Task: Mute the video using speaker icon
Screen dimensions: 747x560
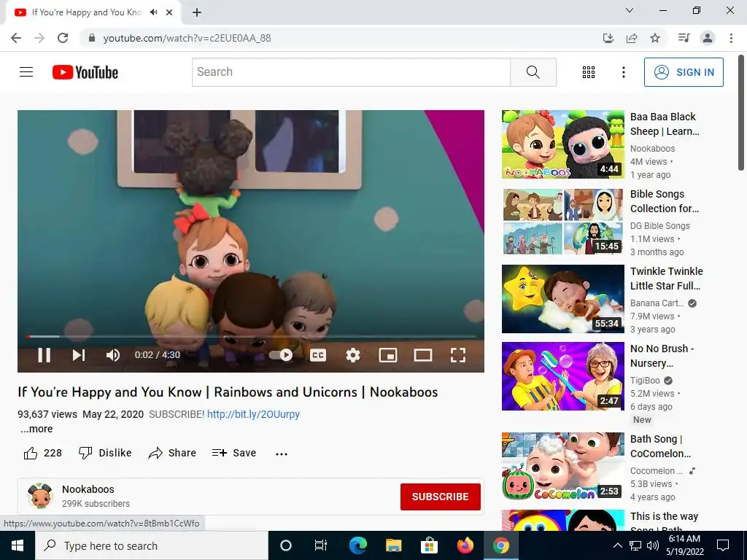Action: point(113,355)
